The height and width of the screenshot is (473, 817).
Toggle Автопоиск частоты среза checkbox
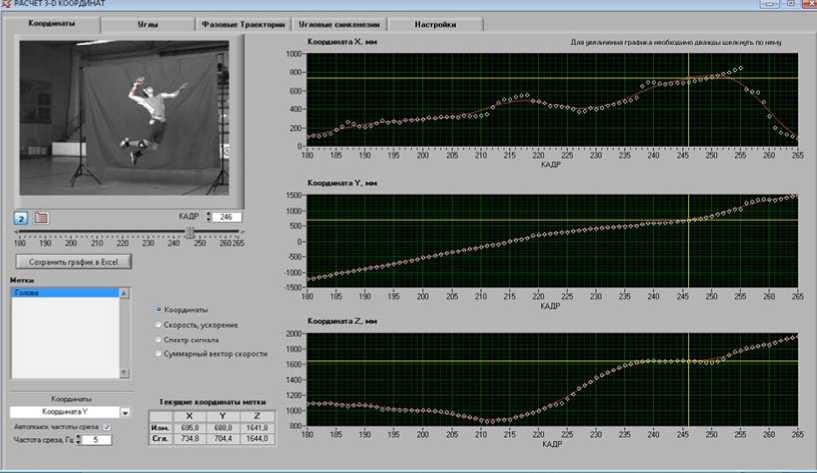tap(106, 427)
